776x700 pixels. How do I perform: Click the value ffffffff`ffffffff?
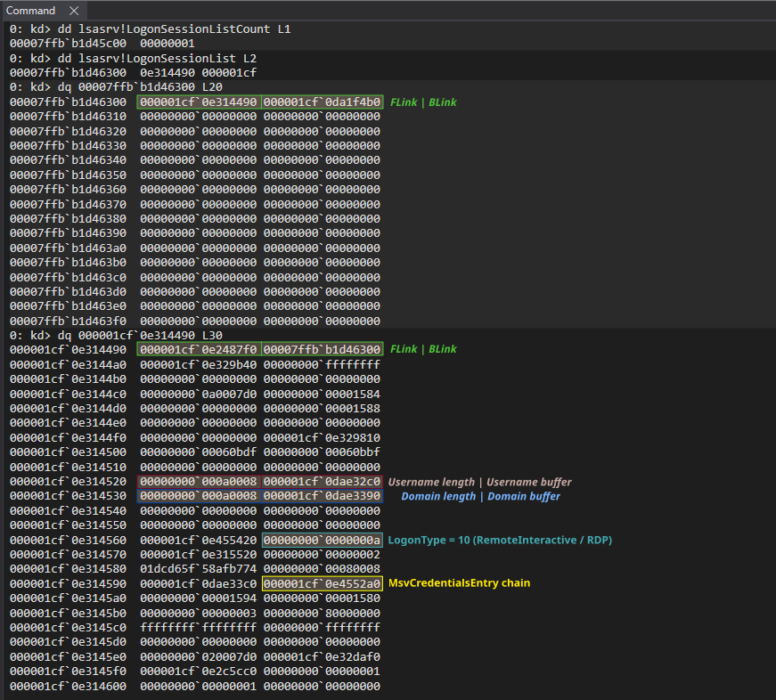199,627
